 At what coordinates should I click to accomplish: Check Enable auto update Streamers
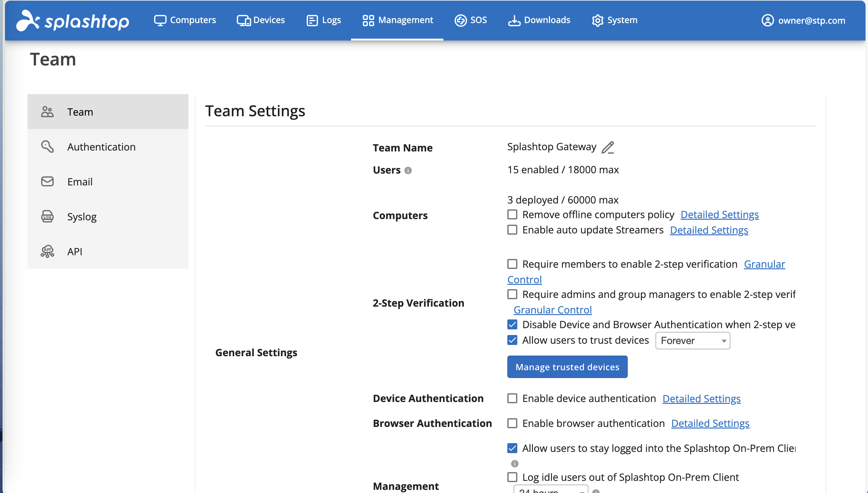click(512, 230)
